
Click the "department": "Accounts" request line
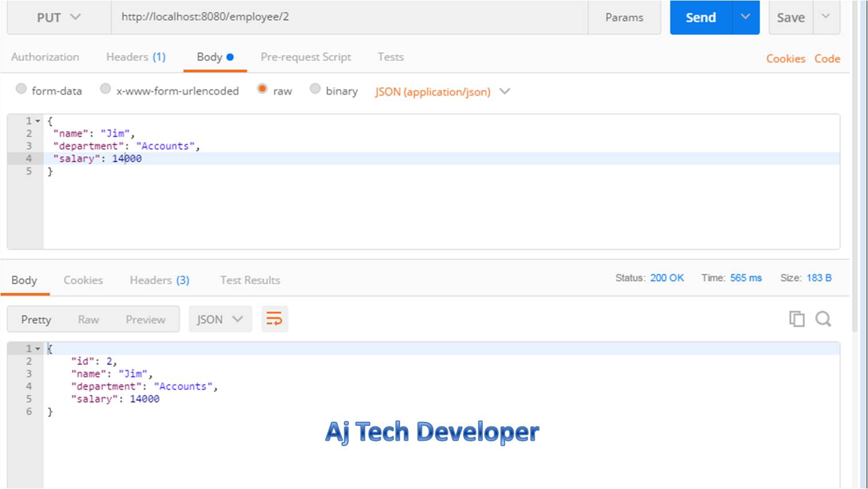click(x=126, y=146)
